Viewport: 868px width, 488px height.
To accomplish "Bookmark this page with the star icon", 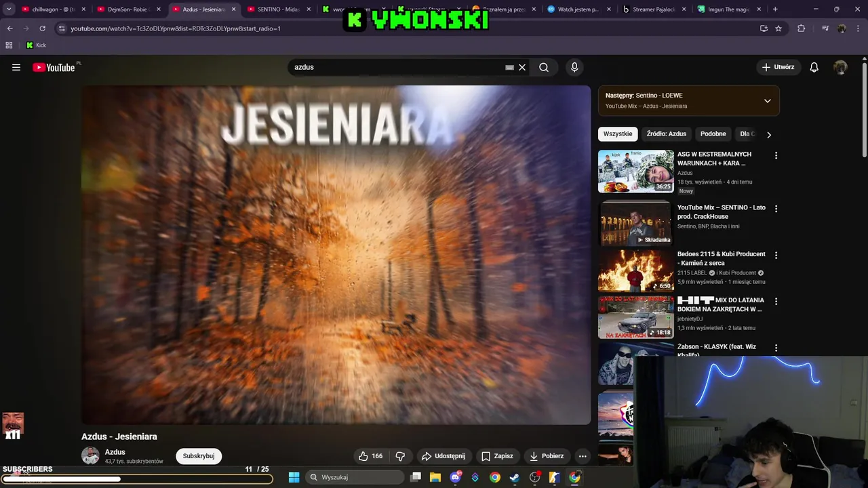I will click(778, 28).
